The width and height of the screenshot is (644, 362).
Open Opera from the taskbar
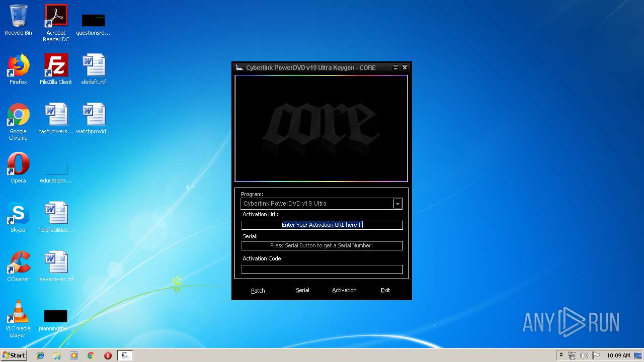coord(108,355)
